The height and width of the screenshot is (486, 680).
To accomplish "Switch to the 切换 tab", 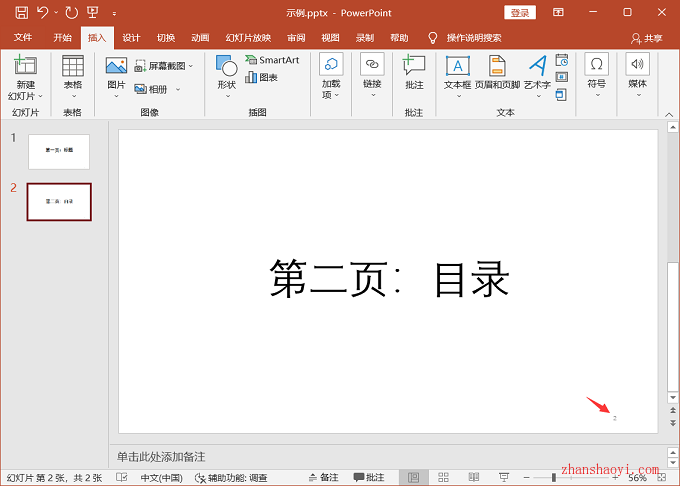I will coord(166,38).
